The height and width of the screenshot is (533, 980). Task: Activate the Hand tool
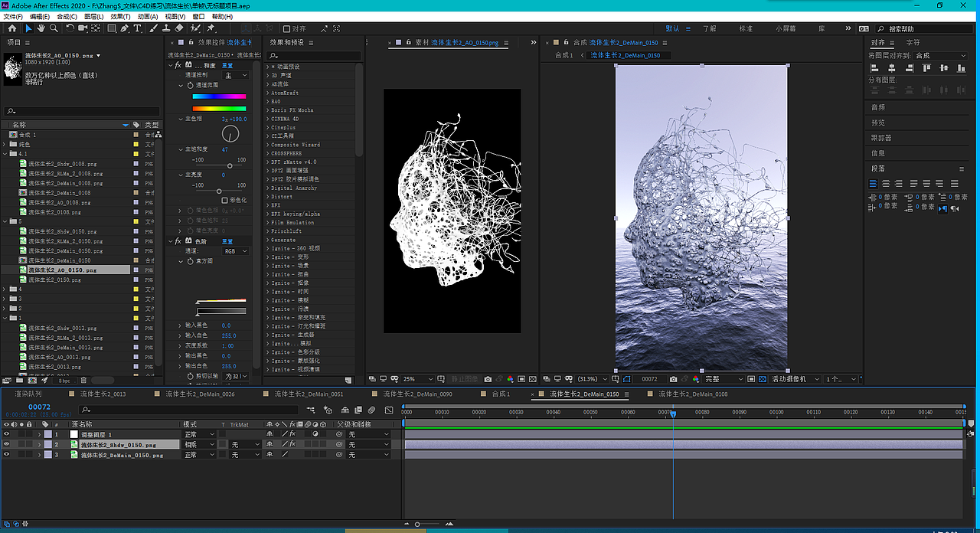point(41,28)
